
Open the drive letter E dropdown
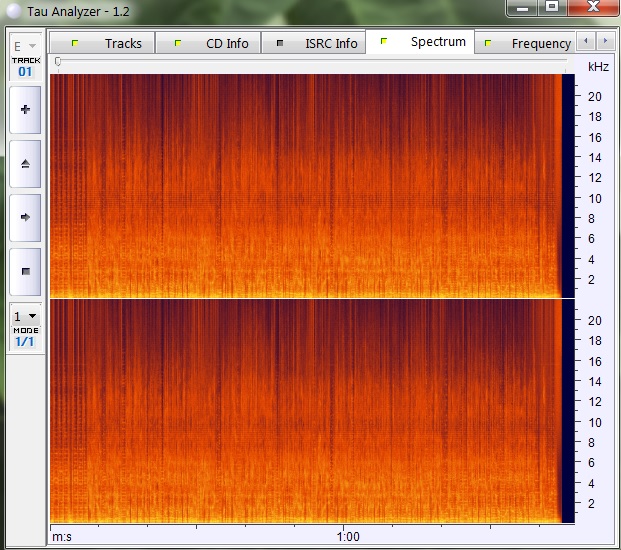coord(25,46)
